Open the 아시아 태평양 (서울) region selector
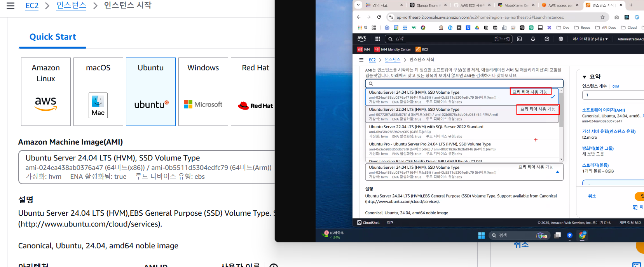 (590, 39)
